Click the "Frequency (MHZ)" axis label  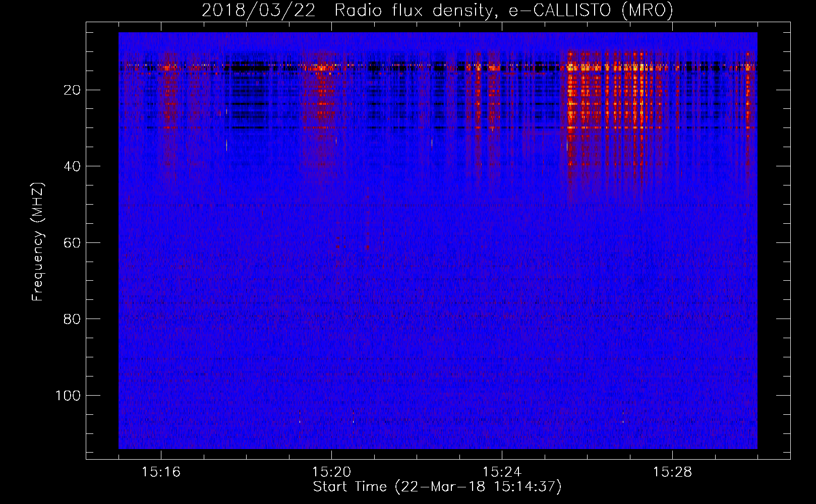click(x=38, y=241)
